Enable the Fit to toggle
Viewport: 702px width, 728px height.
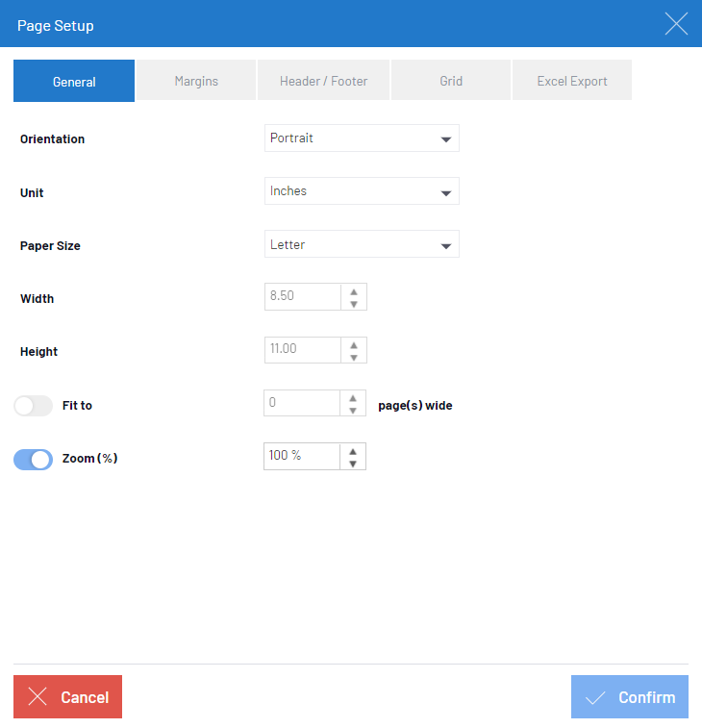point(33,406)
